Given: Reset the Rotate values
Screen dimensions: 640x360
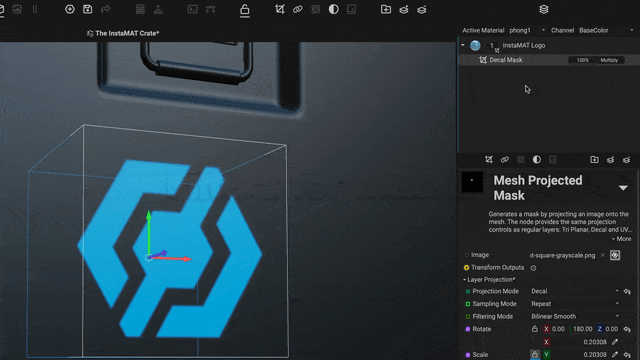Looking at the screenshot, I should pyautogui.click(x=627, y=329).
